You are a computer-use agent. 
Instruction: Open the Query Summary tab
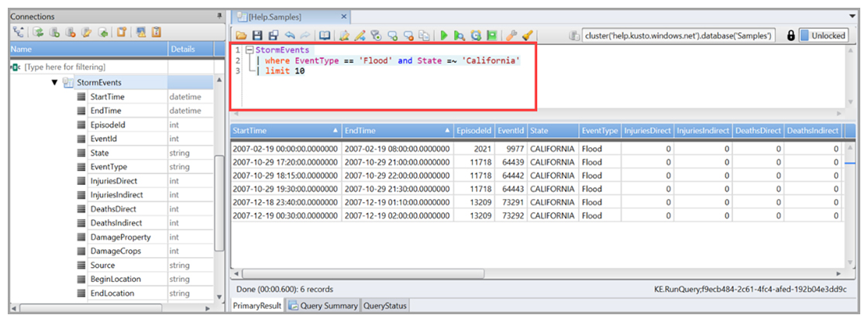pos(322,306)
